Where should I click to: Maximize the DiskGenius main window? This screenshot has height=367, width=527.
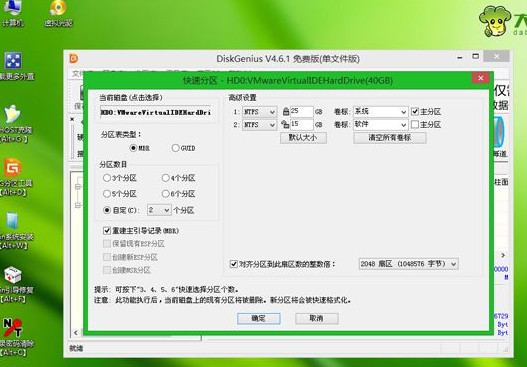click(x=475, y=56)
